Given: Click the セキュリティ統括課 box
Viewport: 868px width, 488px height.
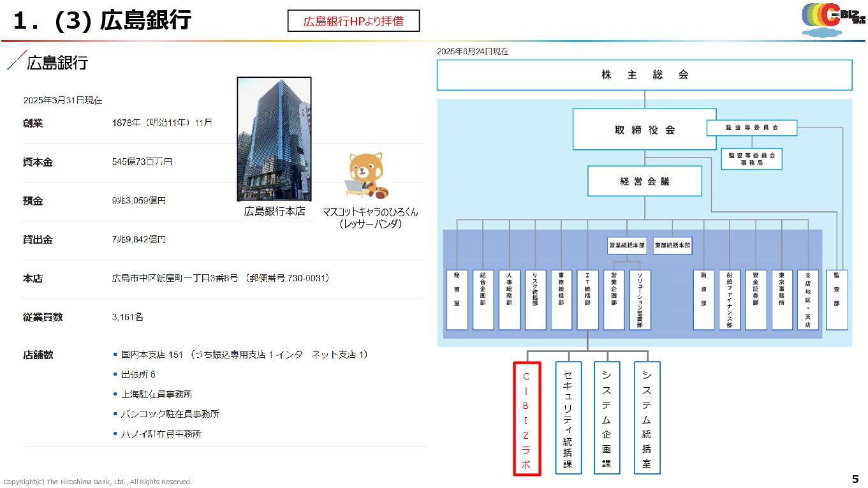Looking at the screenshot, I should [x=568, y=418].
